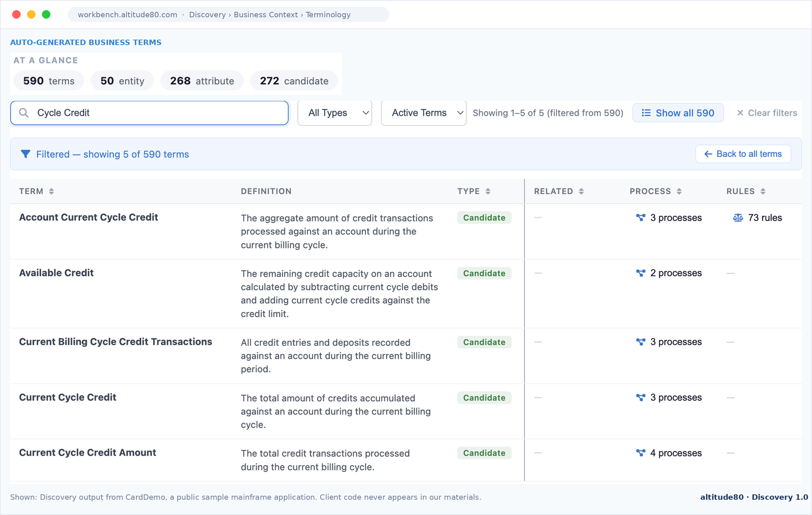Open term Current Cycle Credit

67,397
